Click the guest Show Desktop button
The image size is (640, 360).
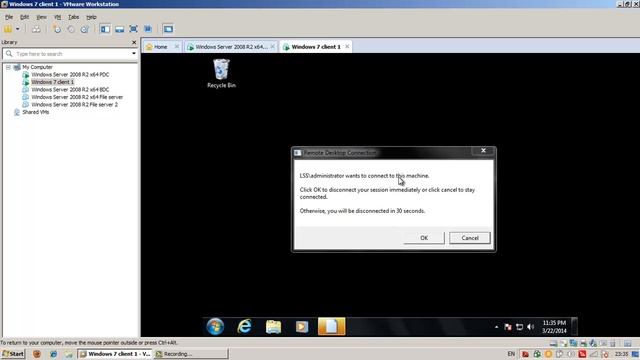tap(574, 327)
